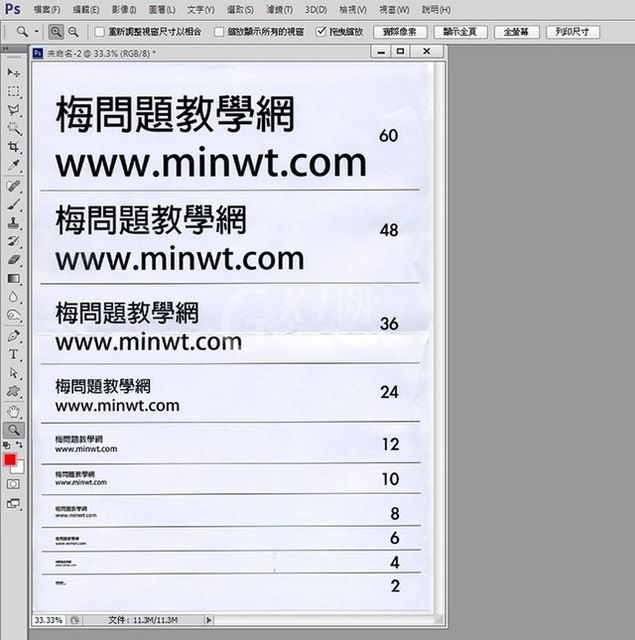Open the 影像(I) menu
Viewport: 635px width, 640px height.
tap(124, 10)
